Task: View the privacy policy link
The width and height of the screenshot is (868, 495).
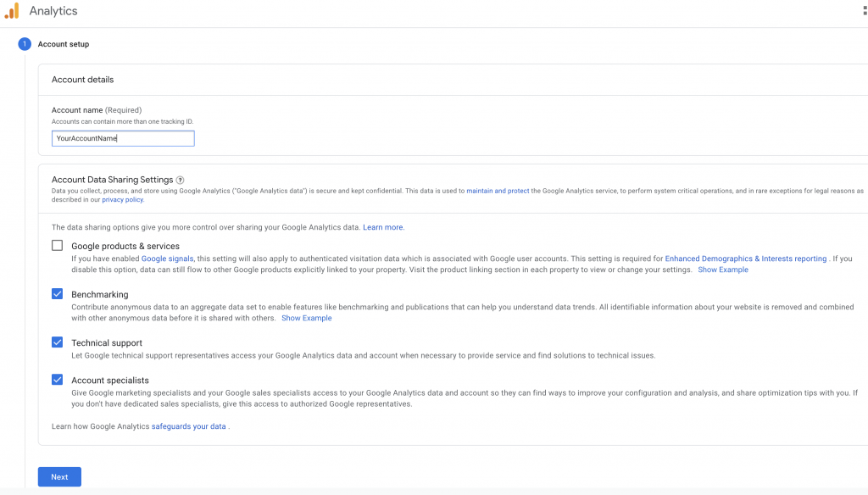Action: point(122,199)
